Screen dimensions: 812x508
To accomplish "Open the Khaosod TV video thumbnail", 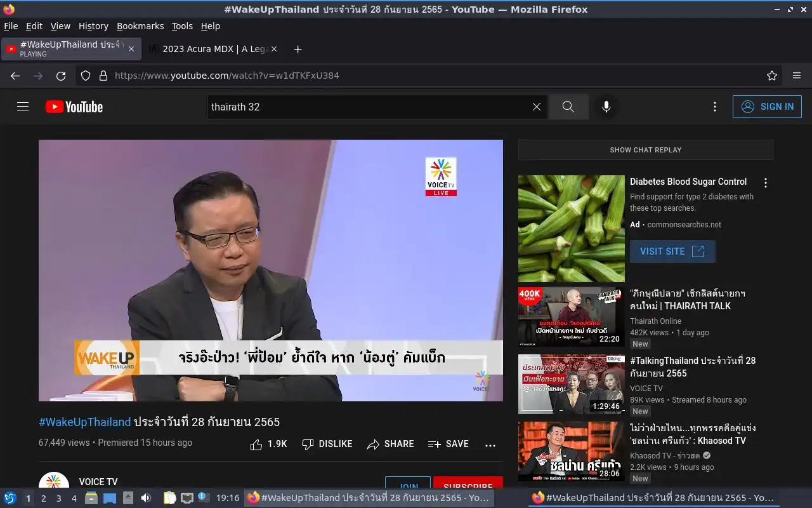I will click(572, 451).
